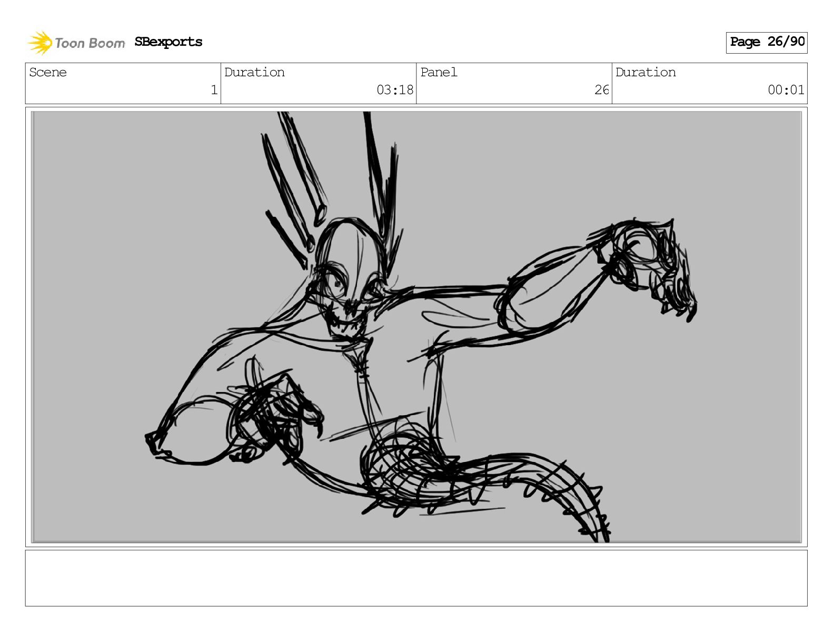The image size is (834, 644).
Task: Click the Toon Boom wordmark text
Action: click(x=90, y=43)
